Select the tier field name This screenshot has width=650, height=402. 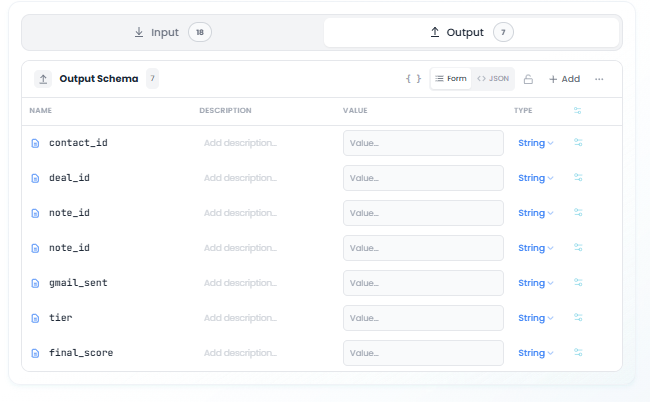[x=61, y=318]
